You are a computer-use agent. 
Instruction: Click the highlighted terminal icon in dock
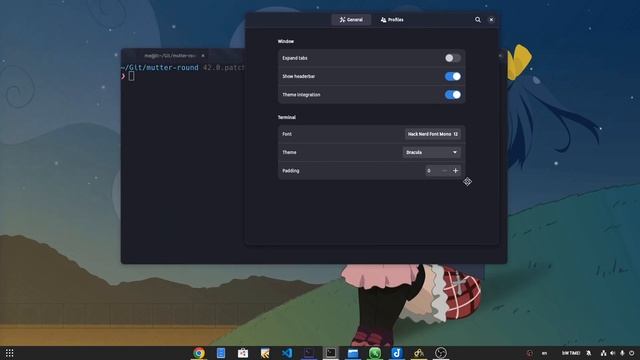click(331, 353)
